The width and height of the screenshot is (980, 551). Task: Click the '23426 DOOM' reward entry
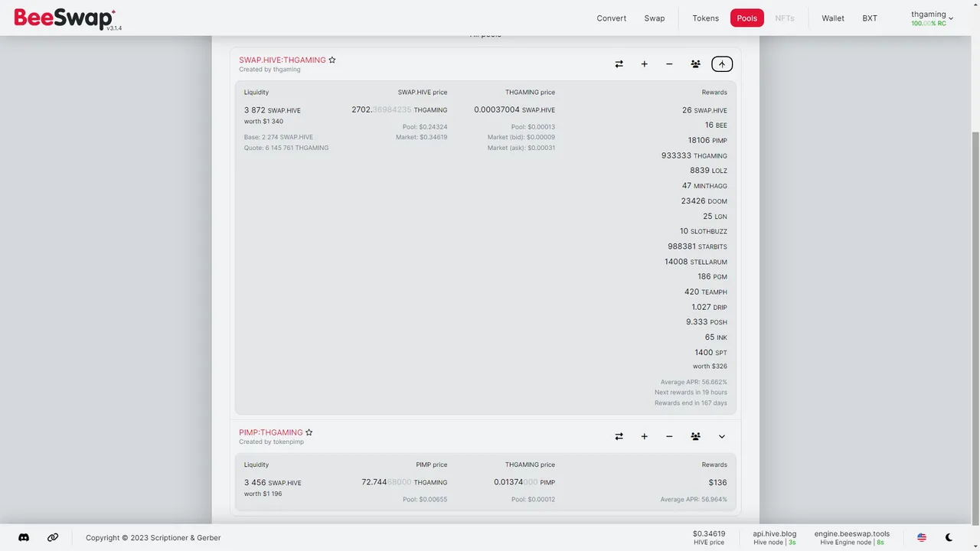point(704,201)
